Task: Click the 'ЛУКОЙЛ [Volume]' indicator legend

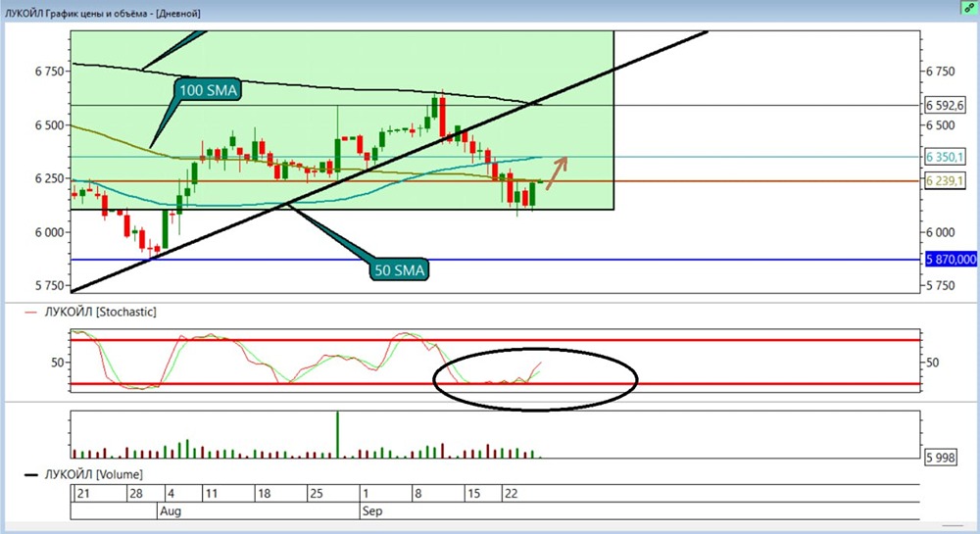Action: (x=83, y=474)
